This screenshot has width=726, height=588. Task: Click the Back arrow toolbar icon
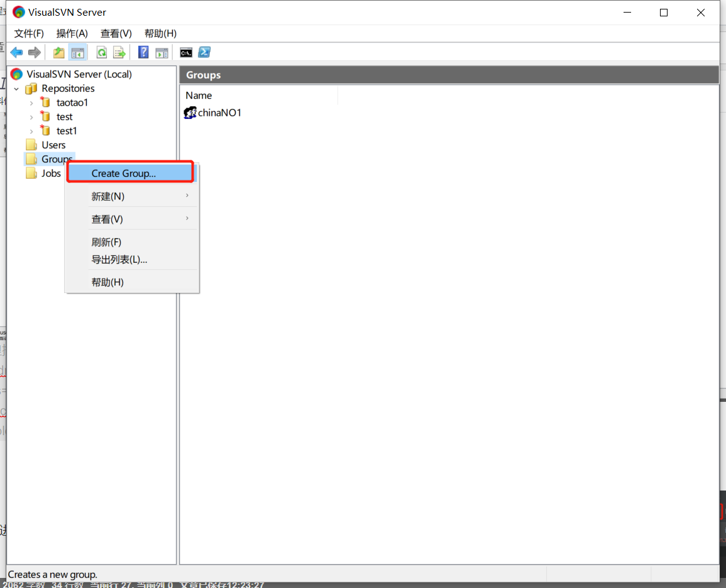(x=16, y=53)
